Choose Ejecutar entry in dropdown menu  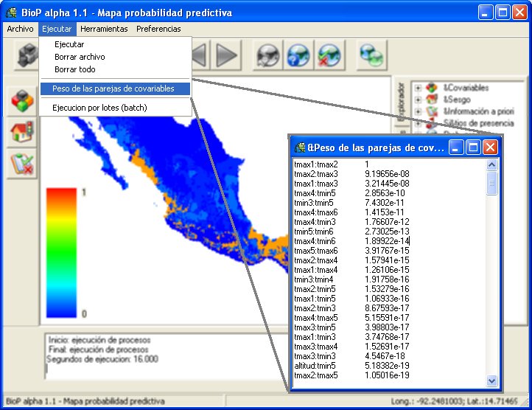115,44
